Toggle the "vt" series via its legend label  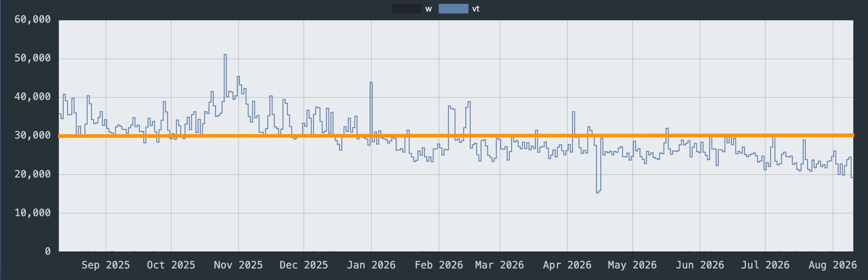tap(476, 9)
